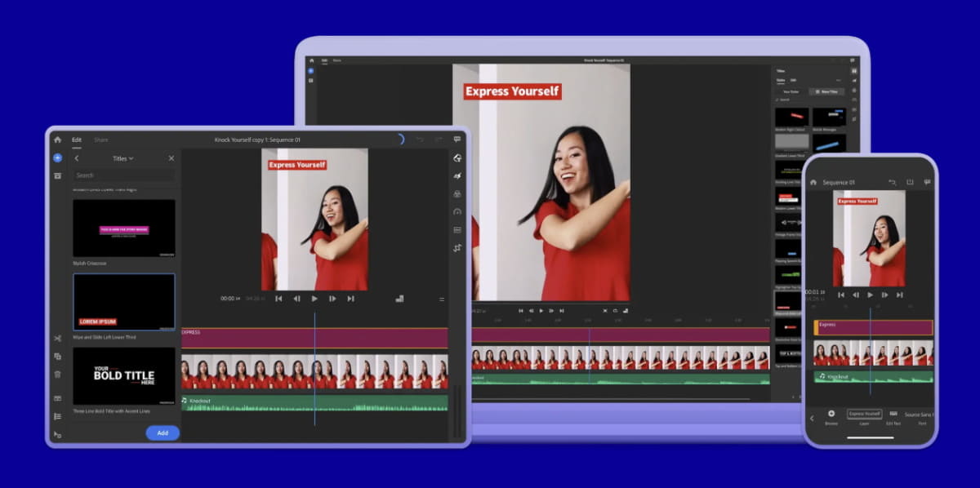Screen dimensions: 980x488
Task: Click the blue add media plus icon
Action: pyautogui.click(x=57, y=157)
